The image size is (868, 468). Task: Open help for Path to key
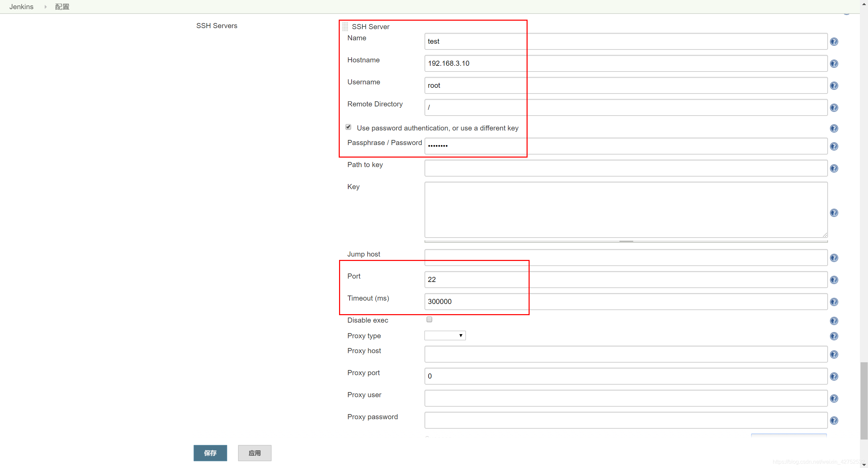834,168
